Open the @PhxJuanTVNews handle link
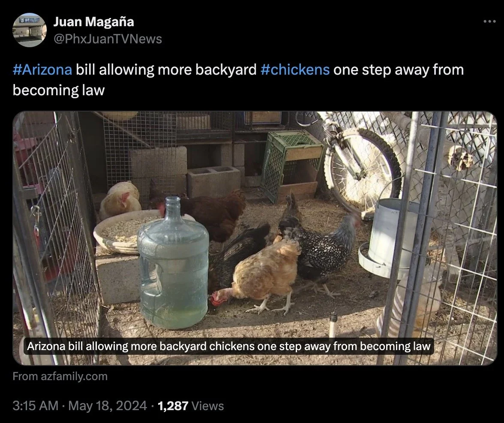 (x=107, y=39)
